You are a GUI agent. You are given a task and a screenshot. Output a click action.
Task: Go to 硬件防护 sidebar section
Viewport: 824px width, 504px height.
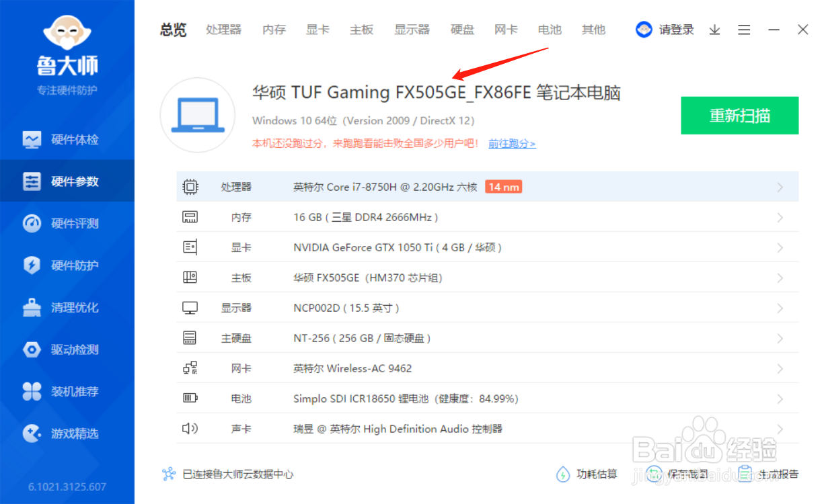click(67, 265)
